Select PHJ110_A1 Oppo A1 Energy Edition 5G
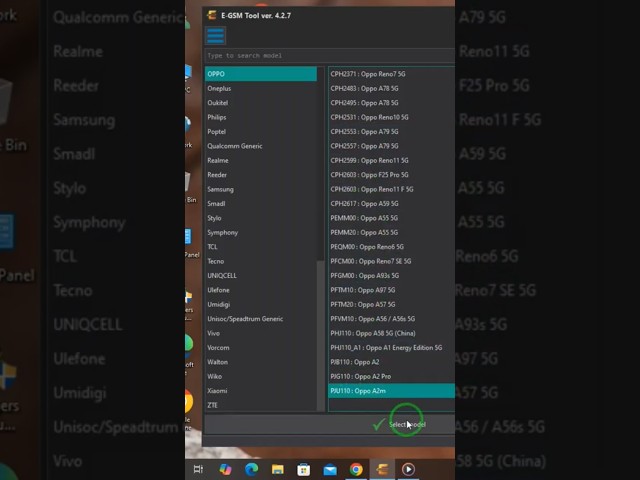Viewport: 640px width, 480px height. click(x=391, y=347)
